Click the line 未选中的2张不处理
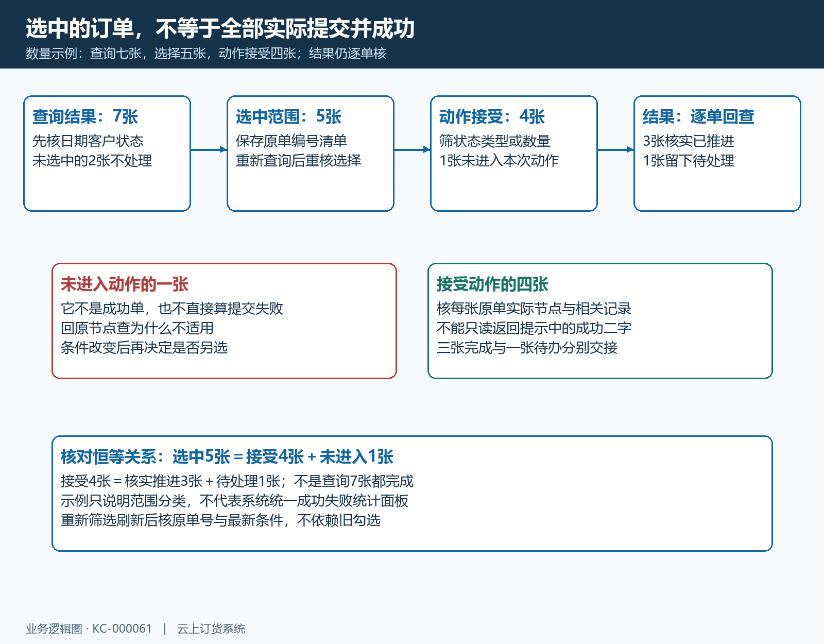The image size is (824, 644). [92, 161]
